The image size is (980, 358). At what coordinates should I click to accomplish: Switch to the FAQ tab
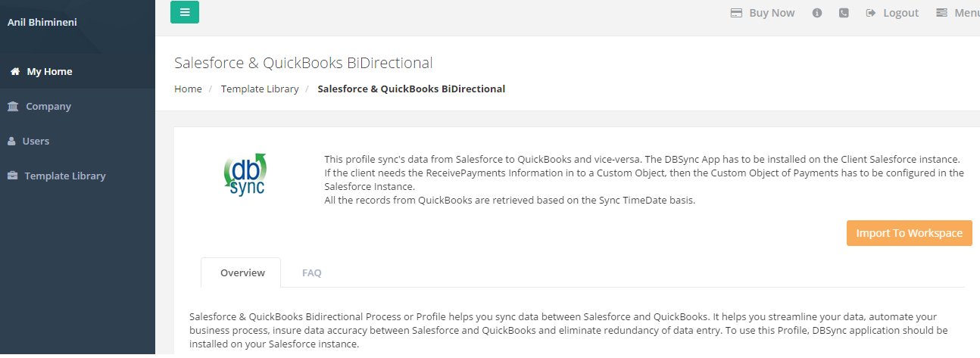312,272
